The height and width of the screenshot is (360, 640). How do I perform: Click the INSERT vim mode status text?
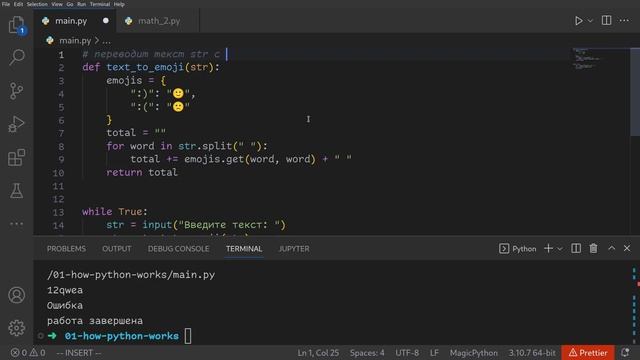click(78, 353)
